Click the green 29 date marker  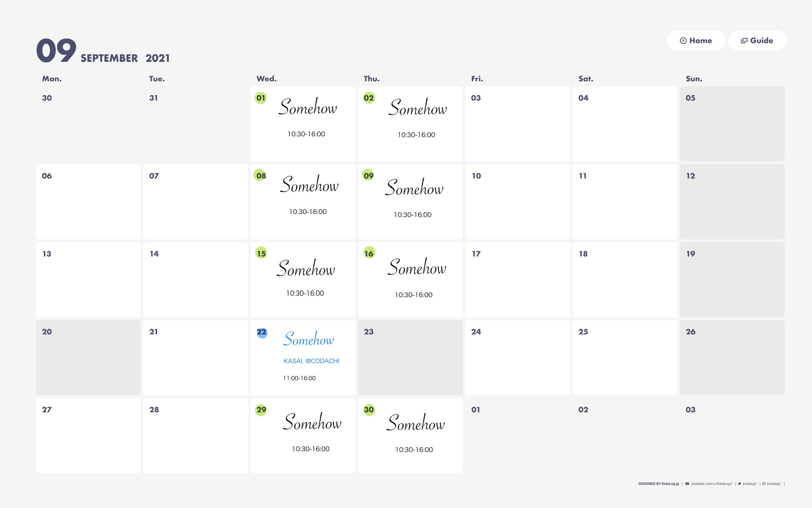coord(261,410)
